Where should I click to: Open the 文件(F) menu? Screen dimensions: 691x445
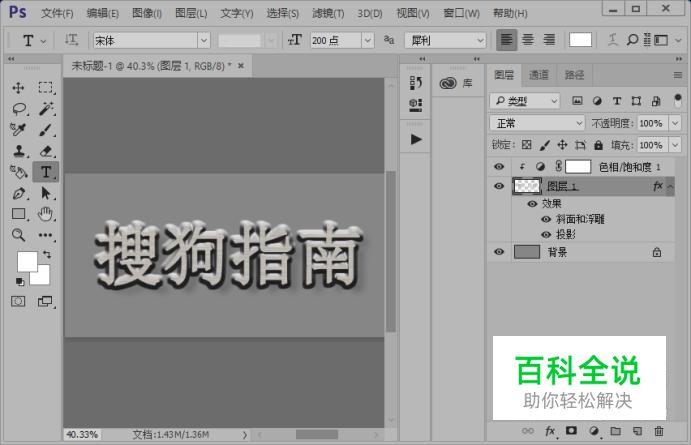[x=57, y=13]
